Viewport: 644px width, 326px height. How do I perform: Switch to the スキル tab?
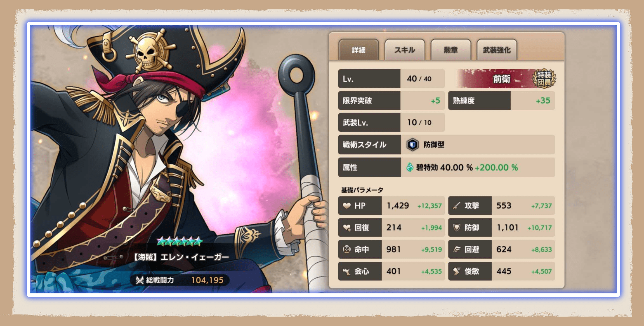pyautogui.click(x=404, y=50)
